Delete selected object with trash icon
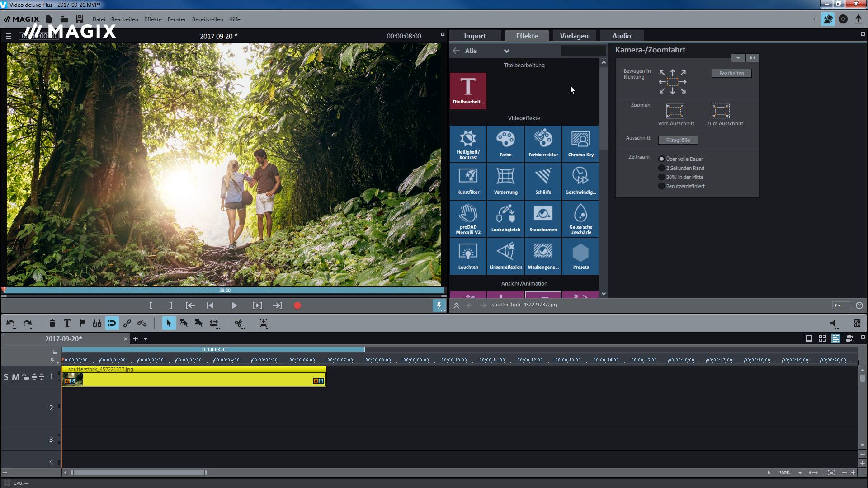This screenshot has width=868, height=488. tap(52, 324)
